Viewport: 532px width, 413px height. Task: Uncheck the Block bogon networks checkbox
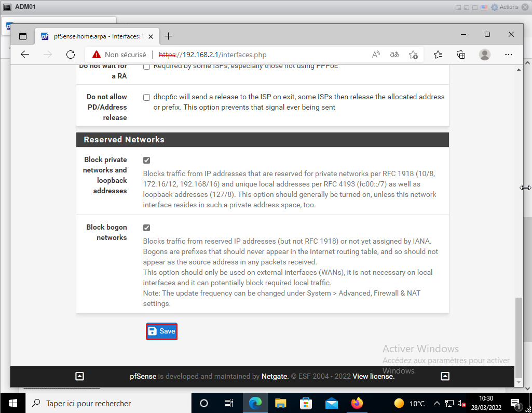coord(147,228)
